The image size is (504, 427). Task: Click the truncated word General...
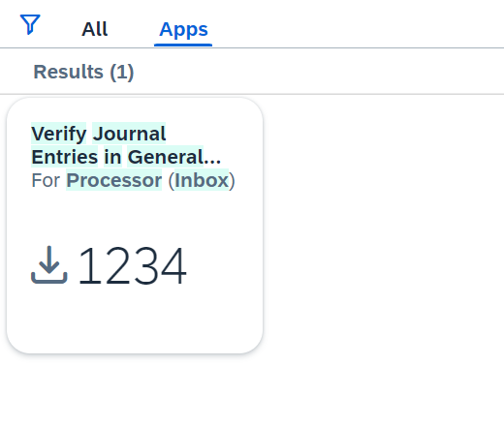click(x=173, y=157)
